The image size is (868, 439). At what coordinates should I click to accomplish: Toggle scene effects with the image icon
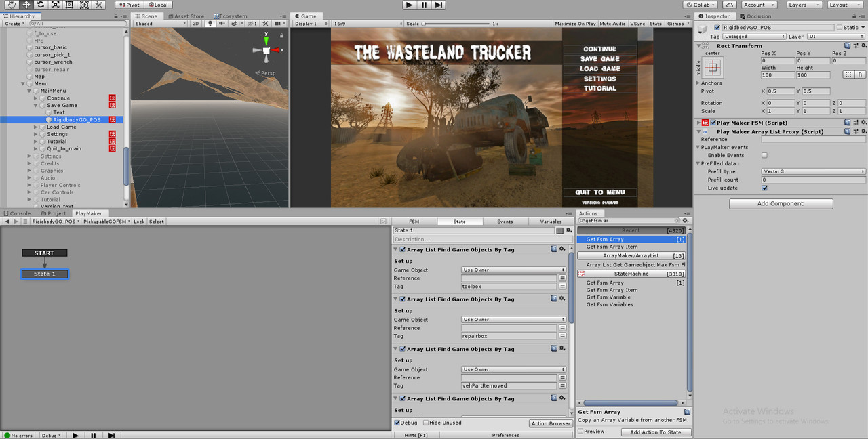tap(235, 24)
